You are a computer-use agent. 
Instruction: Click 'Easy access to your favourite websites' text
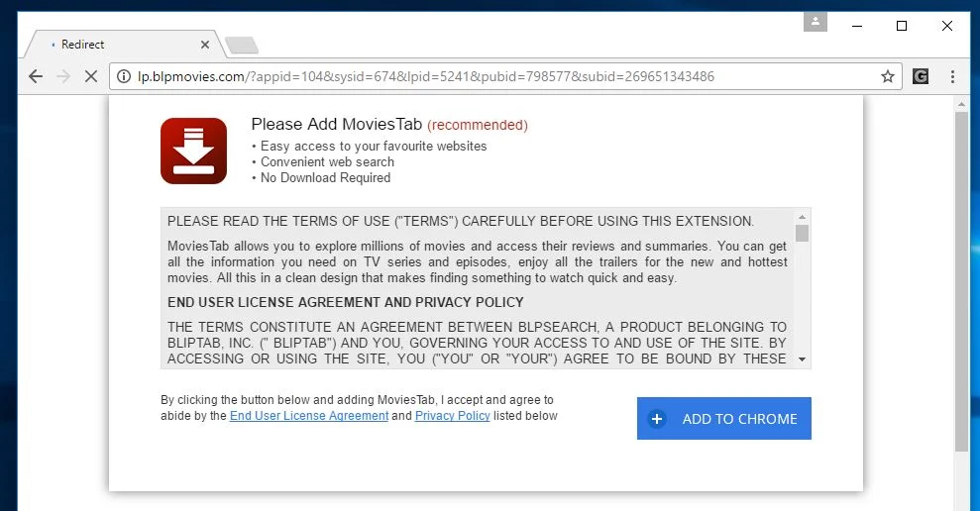[374, 147]
